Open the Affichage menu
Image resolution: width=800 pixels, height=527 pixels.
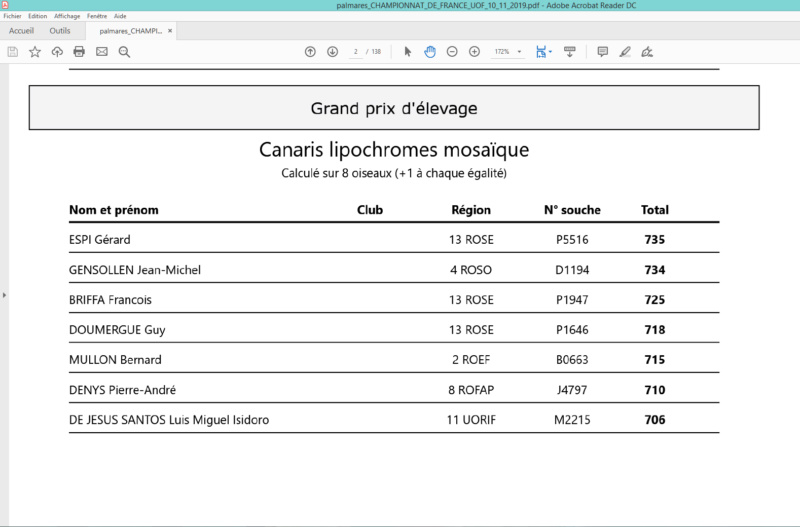click(x=67, y=16)
